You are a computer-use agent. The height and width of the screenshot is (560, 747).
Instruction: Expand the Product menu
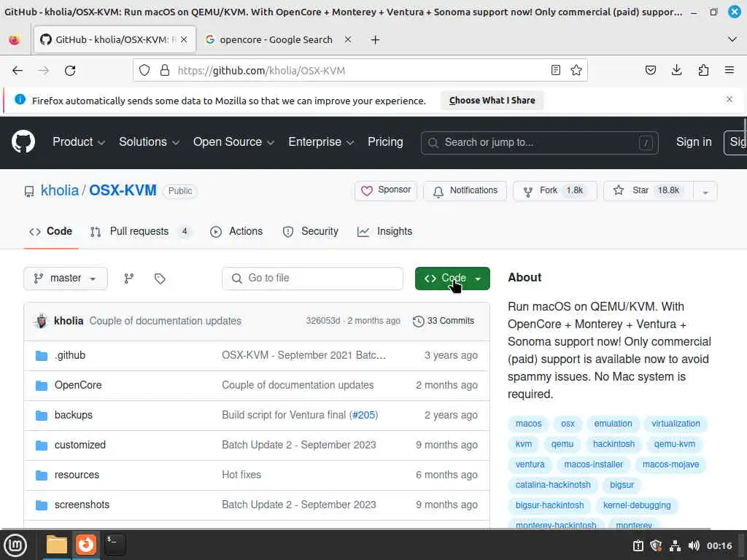click(x=79, y=142)
